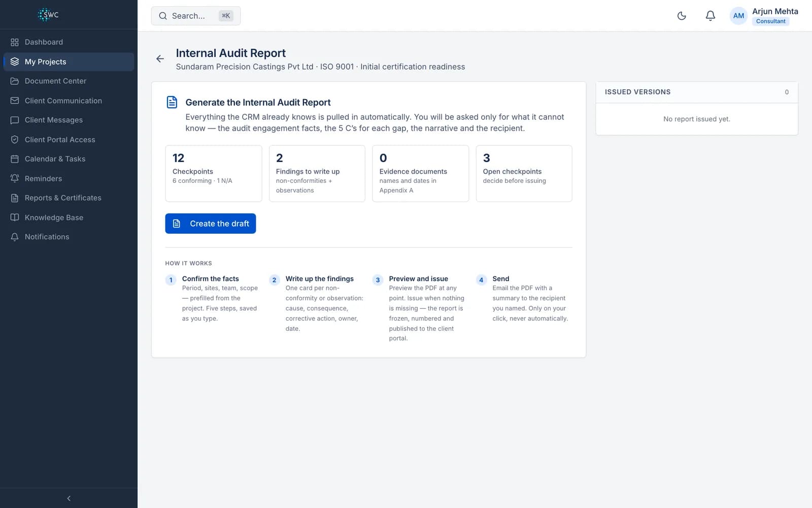Image resolution: width=812 pixels, height=508 pixels.
Task: Open the Arjun Mehta profile name
Action: tap(775, 11)
